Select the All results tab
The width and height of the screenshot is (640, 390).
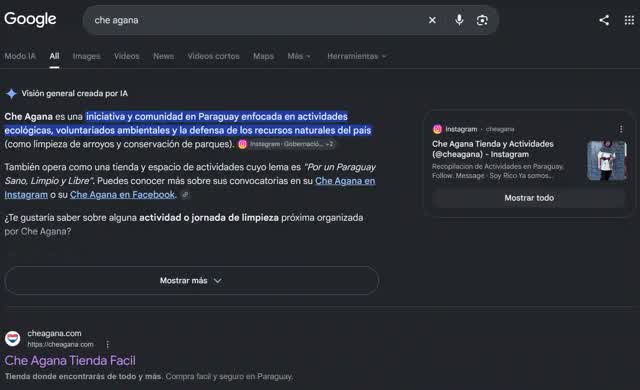pos(54,56)
